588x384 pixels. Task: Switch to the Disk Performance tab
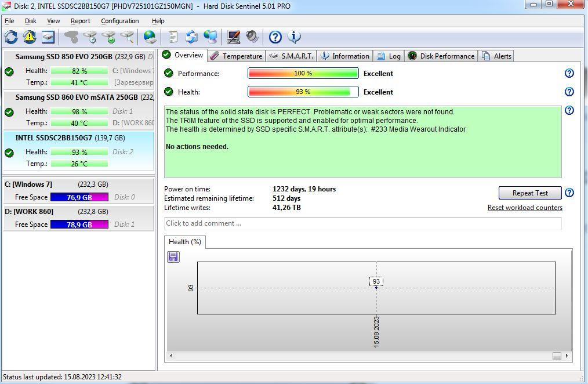point(441,56)
